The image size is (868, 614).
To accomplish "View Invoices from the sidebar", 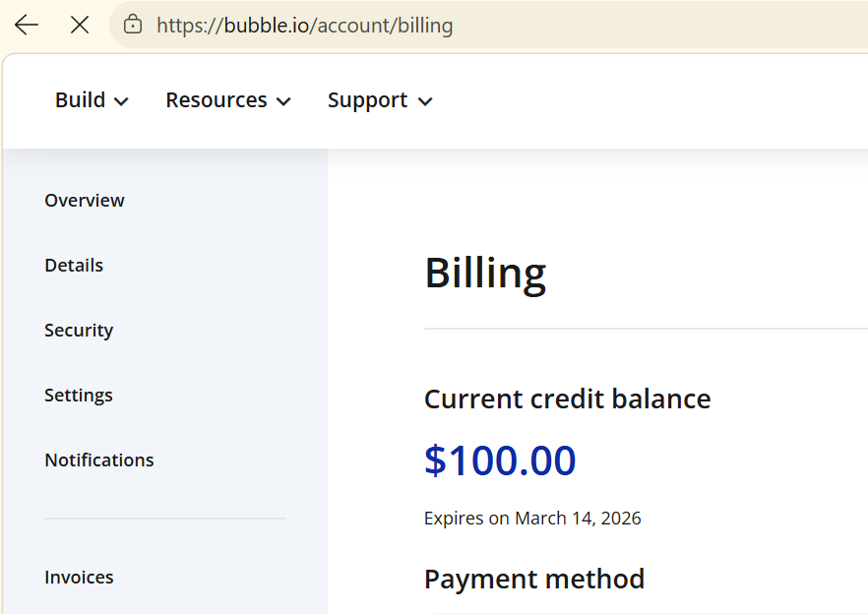I will pos(79,578).
